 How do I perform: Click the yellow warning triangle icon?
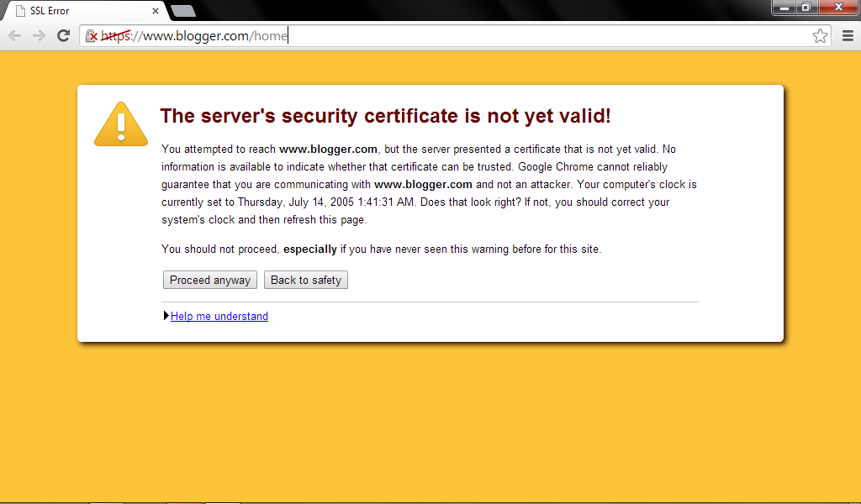pyautogui.click(x=121, y=124)
